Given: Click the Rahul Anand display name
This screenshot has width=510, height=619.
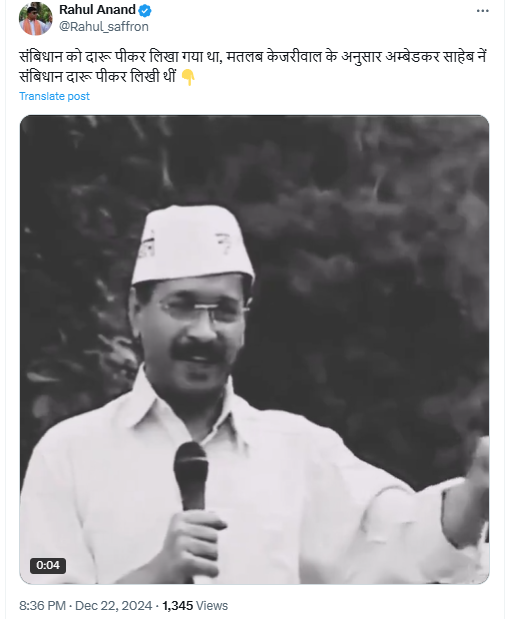Looking at the screenshot, I should coord(97,10).
